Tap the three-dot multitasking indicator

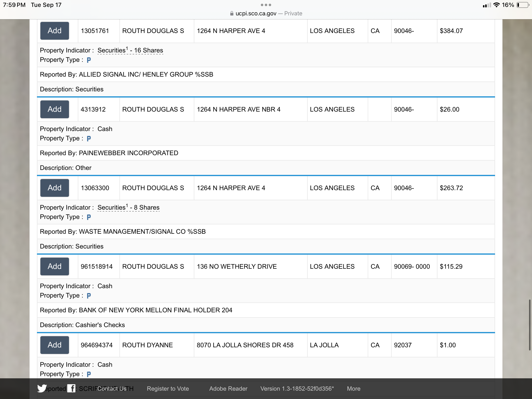[x=266, y=5]
